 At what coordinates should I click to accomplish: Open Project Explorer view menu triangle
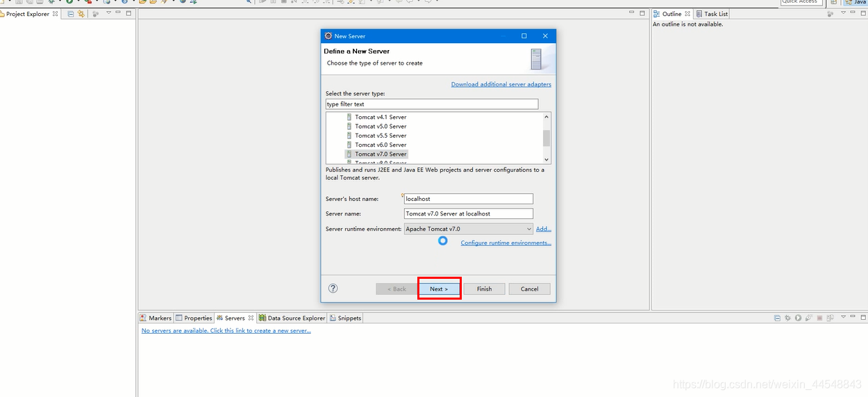108,13
